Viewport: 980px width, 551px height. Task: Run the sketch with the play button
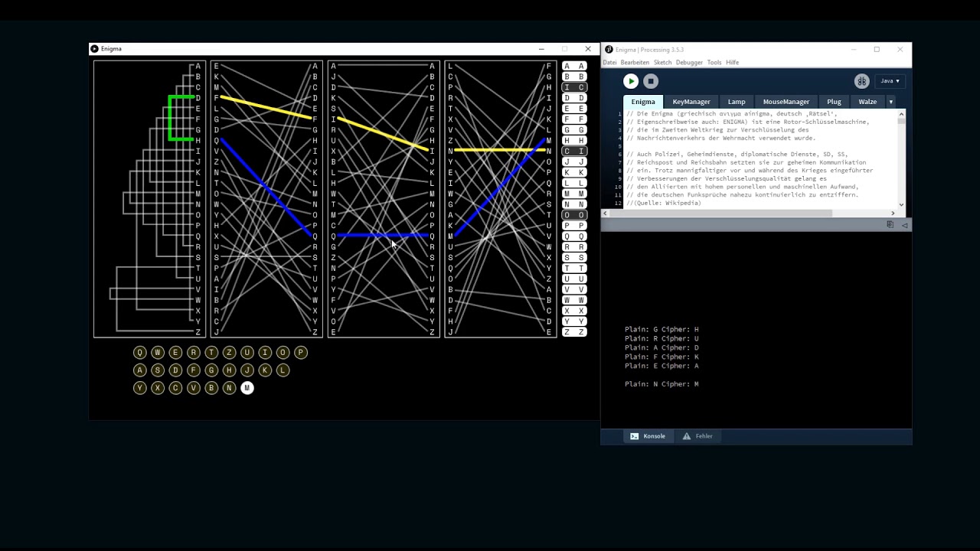[630, 81]
